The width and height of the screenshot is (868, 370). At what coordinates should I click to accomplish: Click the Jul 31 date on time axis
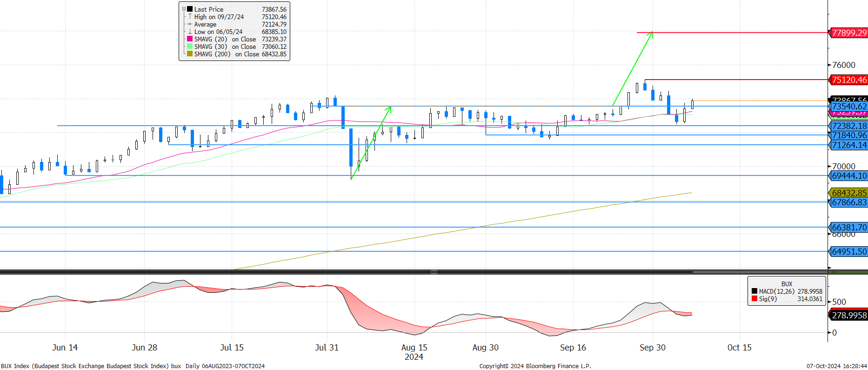327,348
